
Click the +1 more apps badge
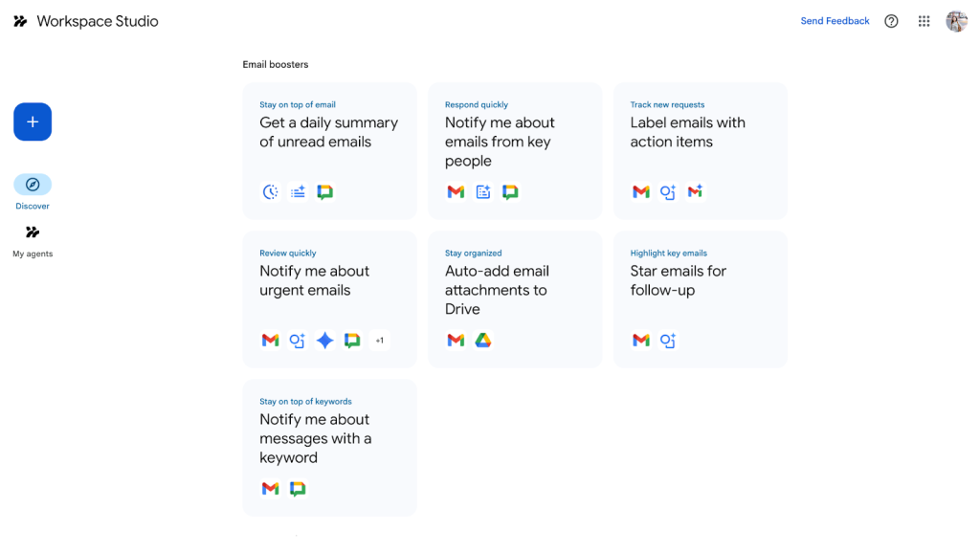pos(379,341)
